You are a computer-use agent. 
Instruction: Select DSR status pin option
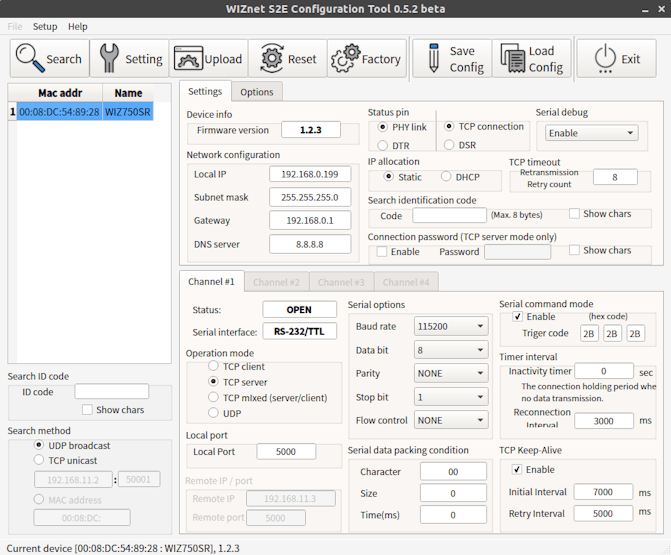[x=449, y=145]
